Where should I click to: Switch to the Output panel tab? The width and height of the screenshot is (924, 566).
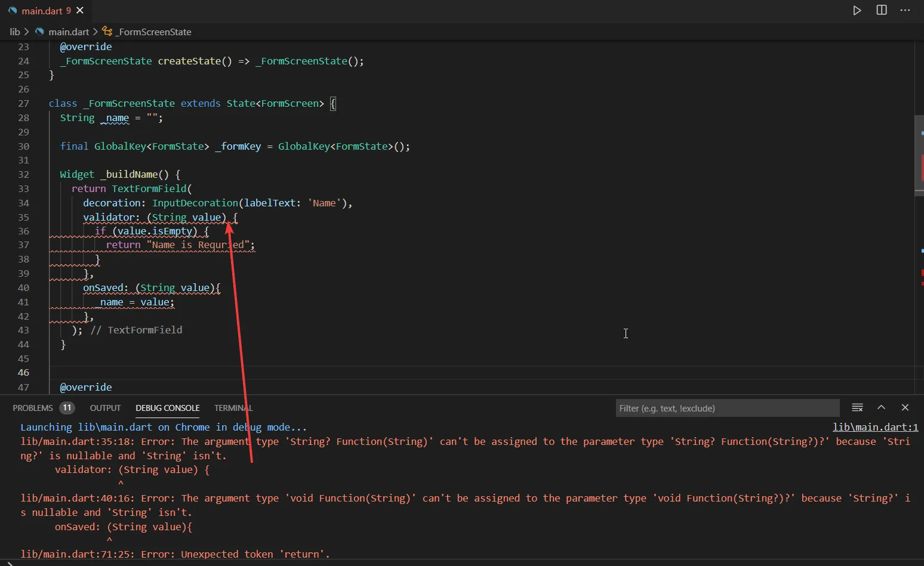tap(105, 408)
